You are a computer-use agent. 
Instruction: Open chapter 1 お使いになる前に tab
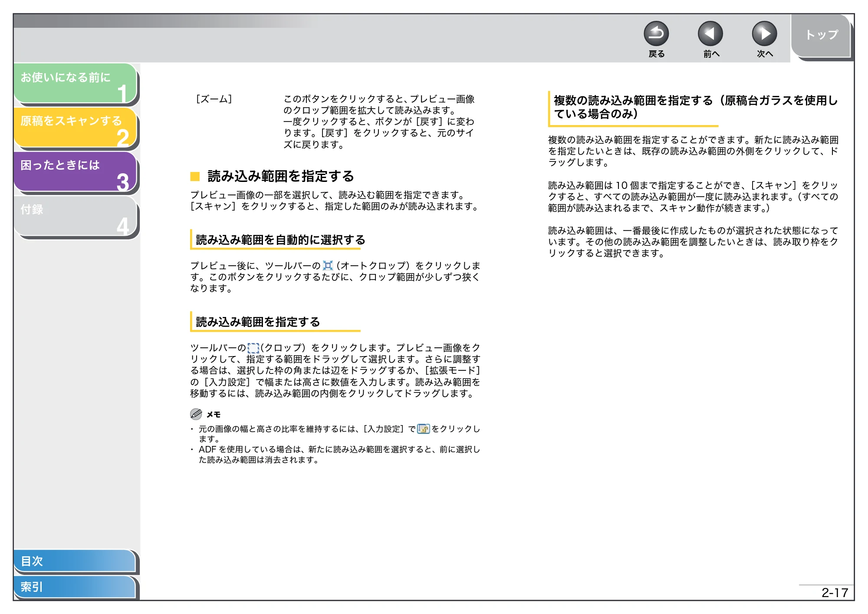[x=76, y=83]
